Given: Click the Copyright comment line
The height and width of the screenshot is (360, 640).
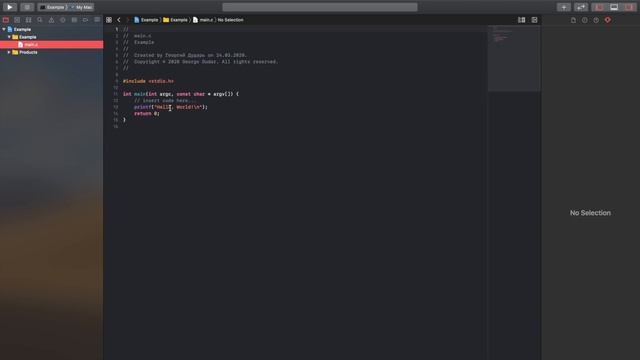Looking at the screenshot, I should pyautogui.click(x=200, y=62).
